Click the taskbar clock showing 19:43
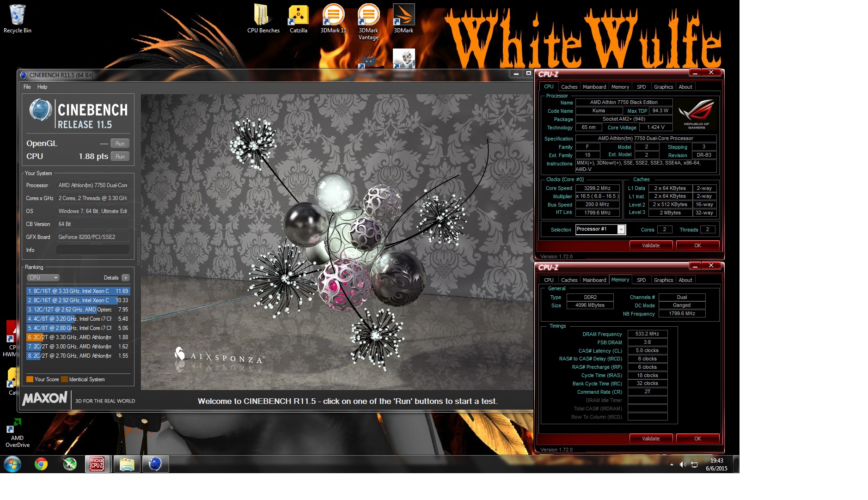The height and width of the screenshot is (500, 868). point(716,464)
